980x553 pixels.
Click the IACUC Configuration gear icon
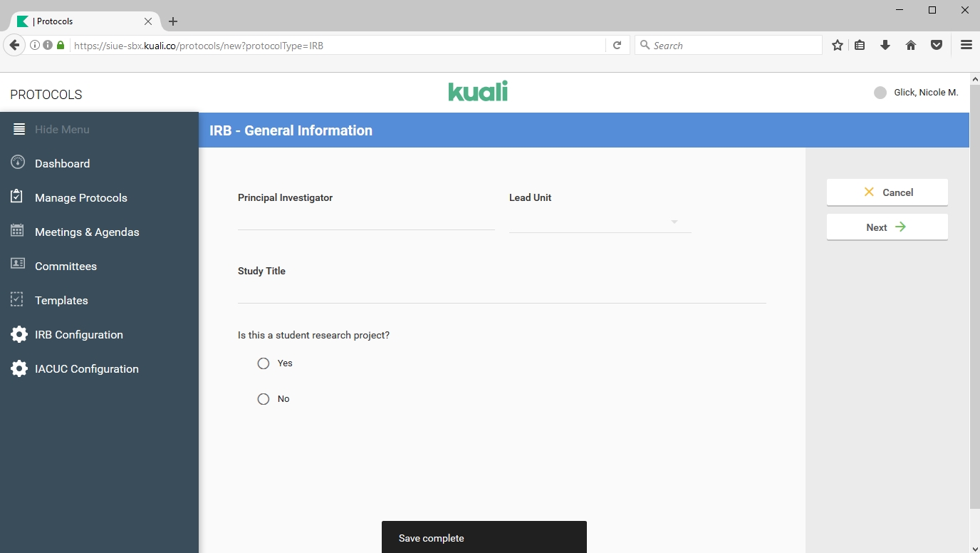(19, 368)
